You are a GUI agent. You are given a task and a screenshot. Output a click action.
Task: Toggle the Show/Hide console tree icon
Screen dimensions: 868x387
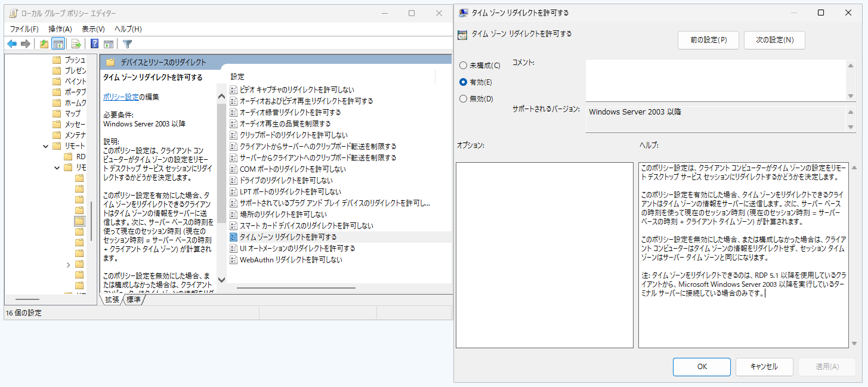pyautogui.click(x=58, y=44)
